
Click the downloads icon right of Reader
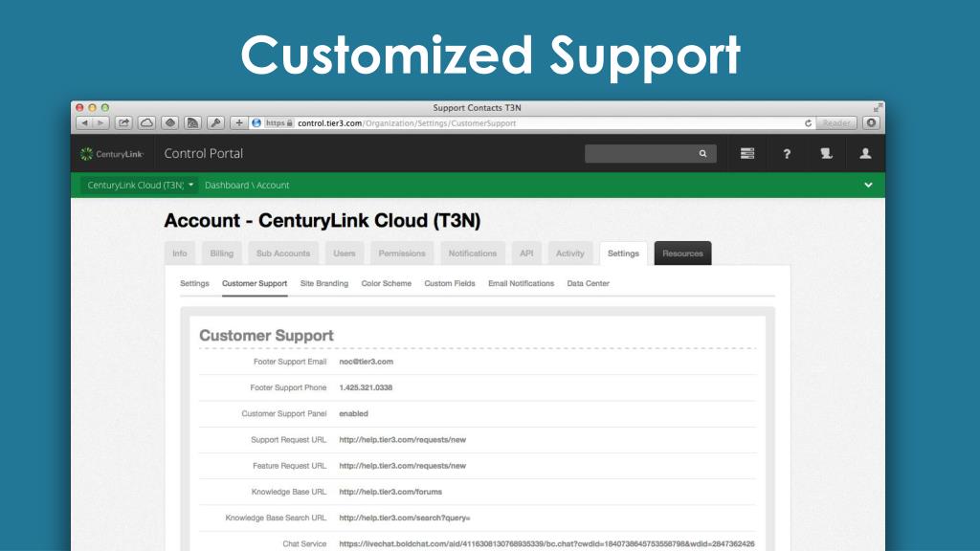coord(871,123)
